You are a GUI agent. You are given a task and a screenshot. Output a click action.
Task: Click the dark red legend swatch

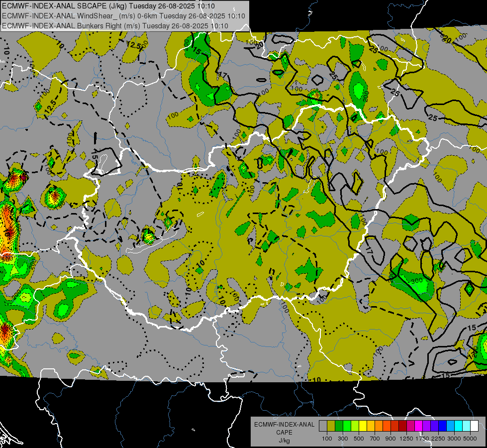point(402,426)
